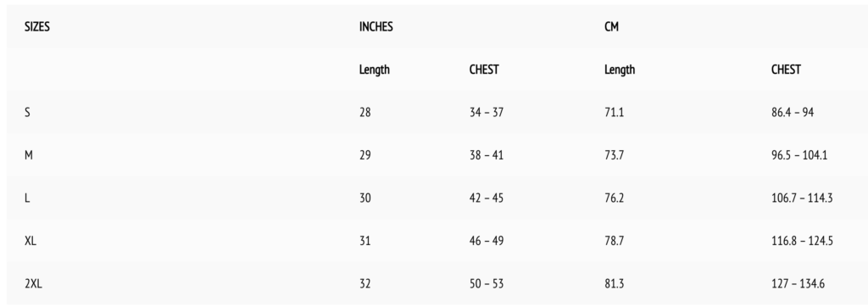Select the CM header cell
Viewport: 868px width, 307px height.
click(611, 26)
